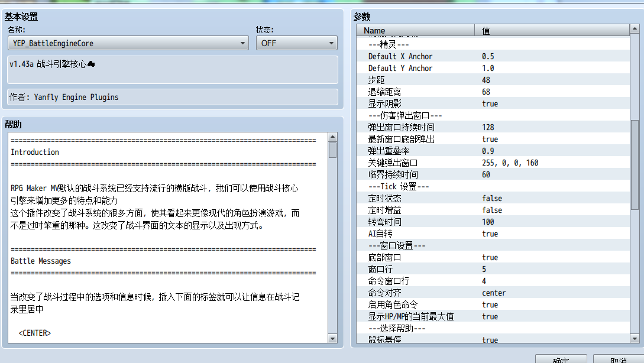This screenshot has width=644, height=363.
Task: Select the 转弯时间 parameter row
Action: (x=493, y=222)
